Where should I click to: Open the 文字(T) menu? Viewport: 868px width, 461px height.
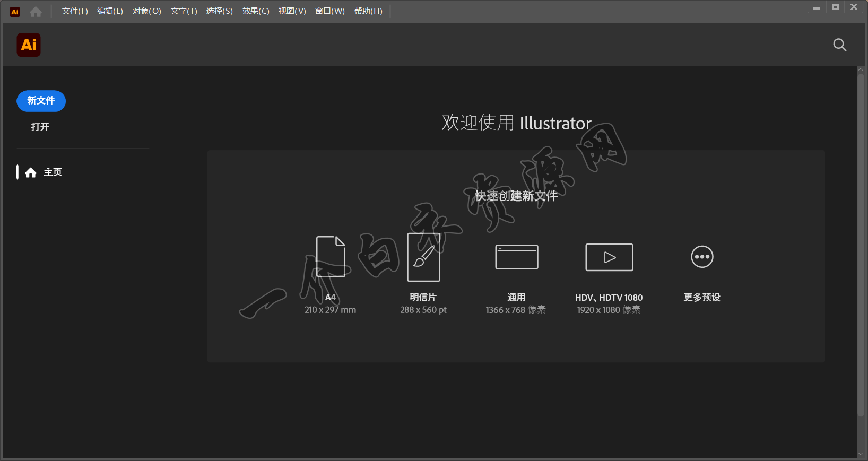[184, 11]
